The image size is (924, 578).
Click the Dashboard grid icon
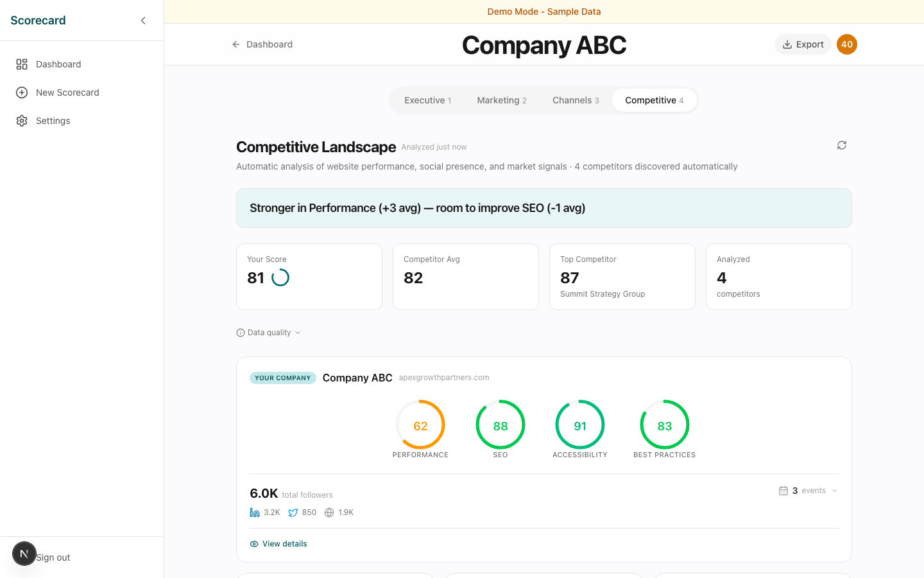[x=22, y=64]
